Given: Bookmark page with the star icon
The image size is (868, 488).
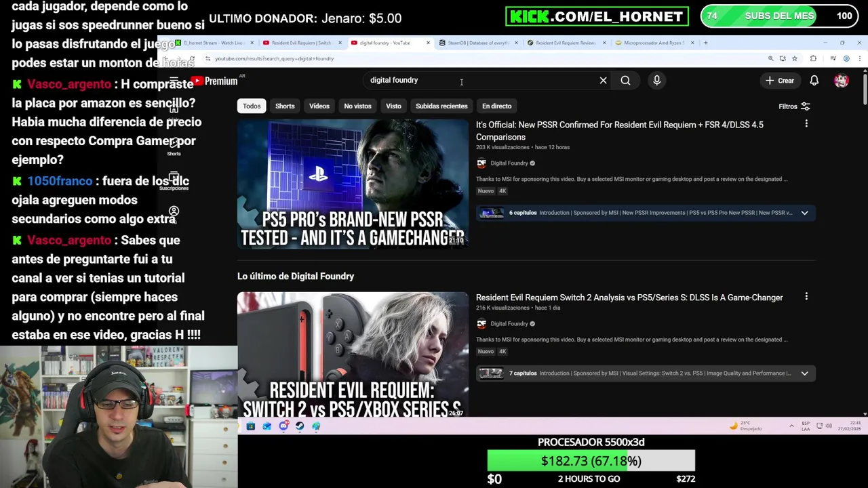Looking at the screenshot, I should (795, 59).
